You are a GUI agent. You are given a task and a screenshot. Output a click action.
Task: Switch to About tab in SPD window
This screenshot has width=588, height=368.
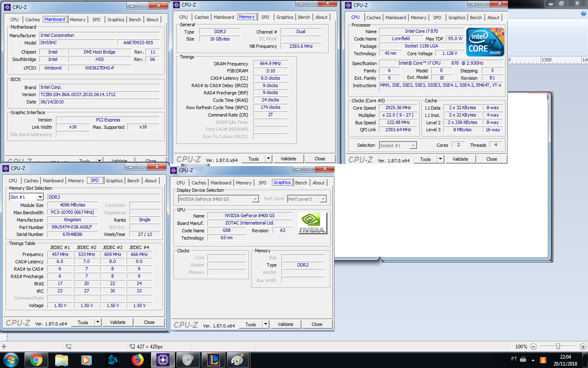pyautogui.click(x=151, y=181)
